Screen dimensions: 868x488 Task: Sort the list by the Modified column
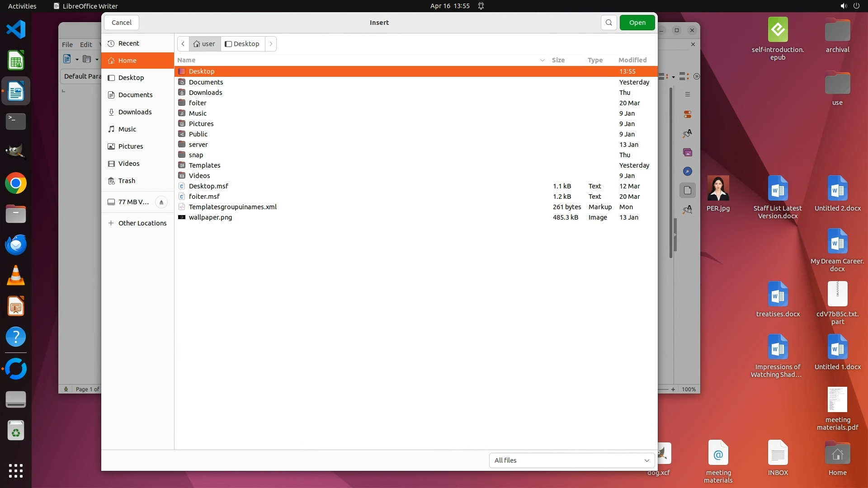632,60
